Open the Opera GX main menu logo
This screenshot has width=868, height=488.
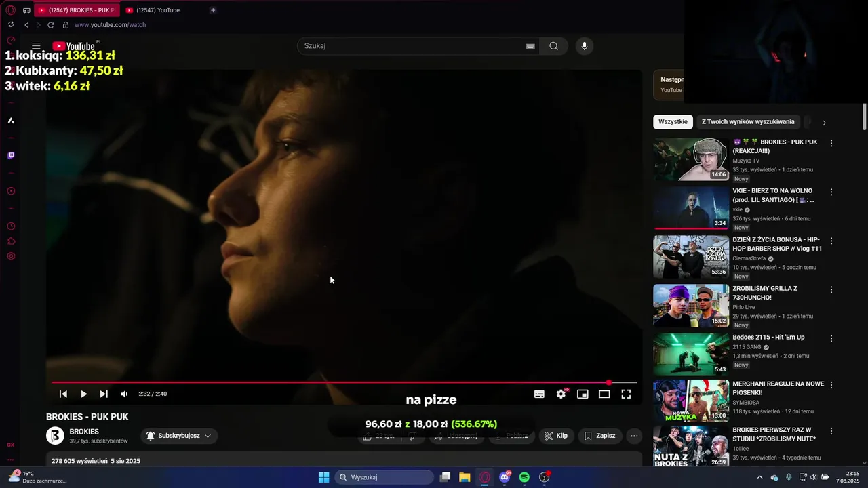pos(10,10)
